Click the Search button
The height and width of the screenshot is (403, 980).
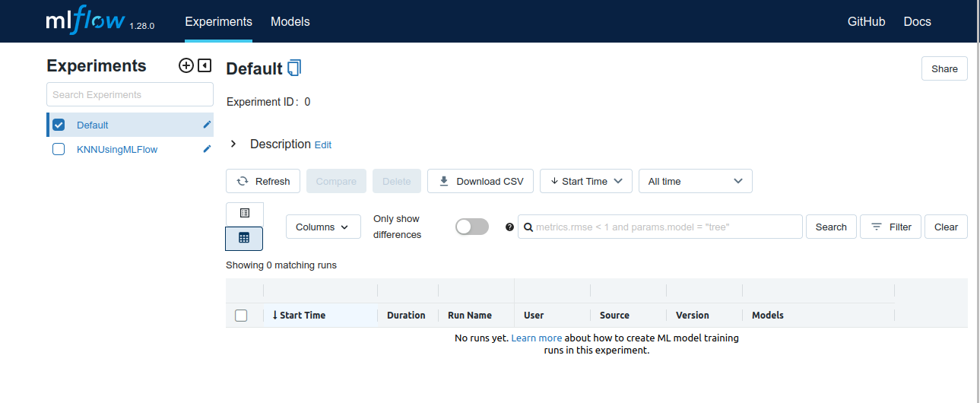click(831, 227)
